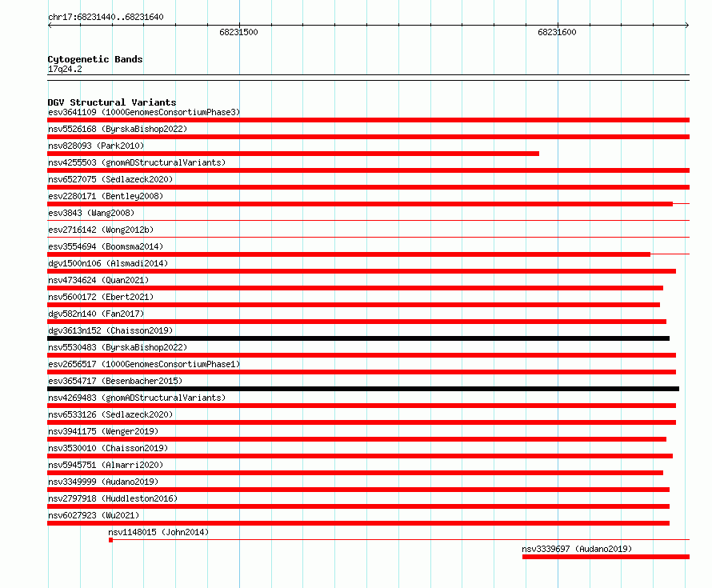Select dgv582n140 (Fan2017) label
The image size is (712, 588).
(x=96, y=314)
